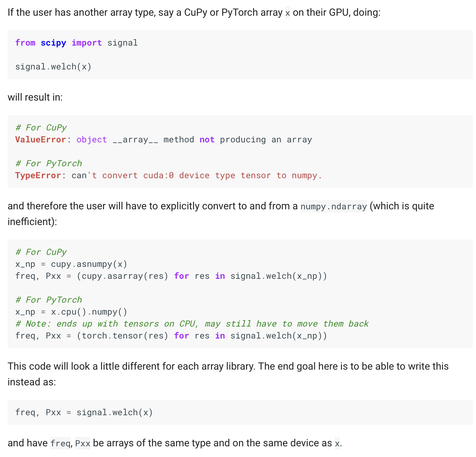Click the "ValueError" text in the error block
The image size is (476, 457).
[x=41, y=140]
